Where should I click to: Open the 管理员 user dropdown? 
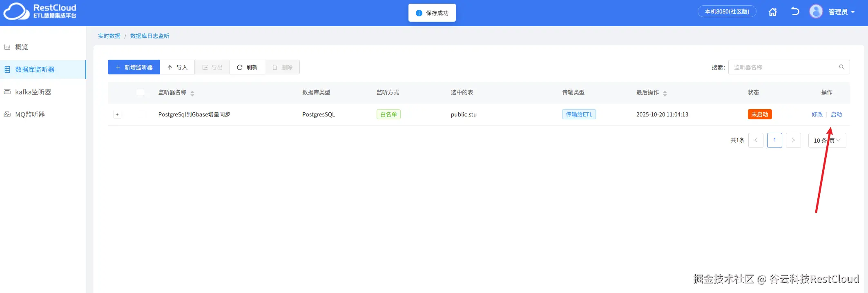pyautogui.click(x=841, y=12)
